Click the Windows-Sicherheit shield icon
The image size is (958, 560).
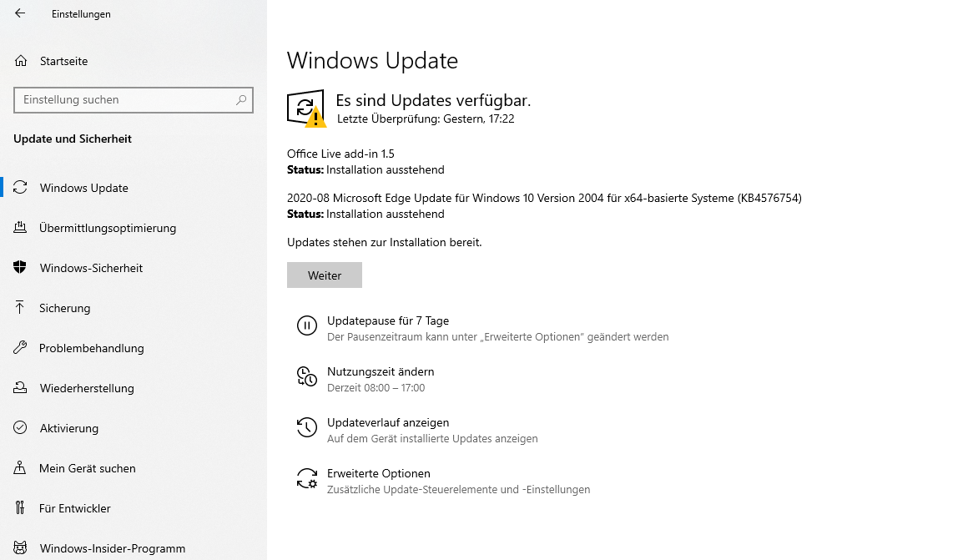[x=21, y=268]
